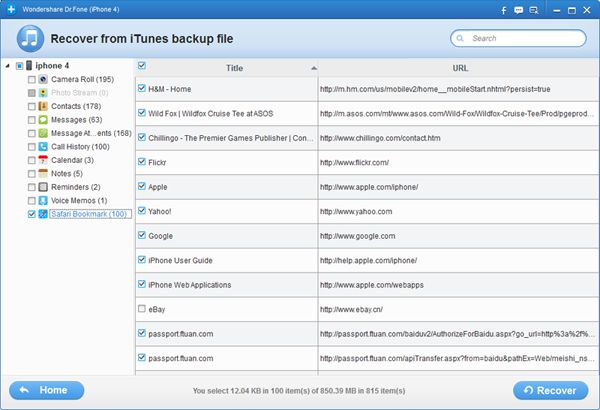600x410 pixels.
Task: Select Voice Memos (1) category
Action: point(79,201)
